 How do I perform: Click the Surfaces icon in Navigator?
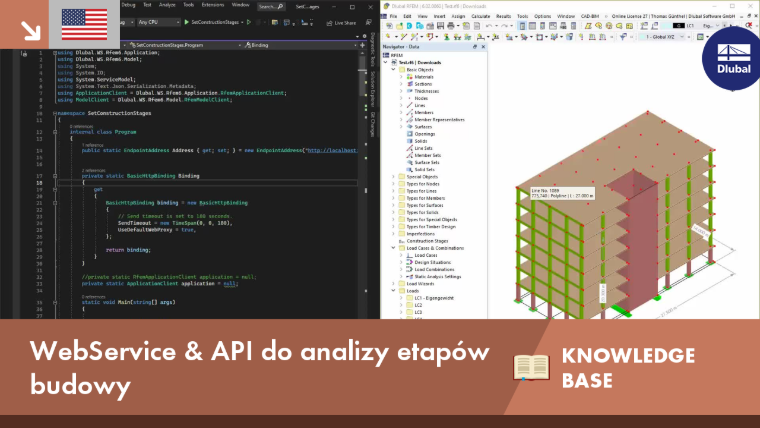(x=410, y=127)
